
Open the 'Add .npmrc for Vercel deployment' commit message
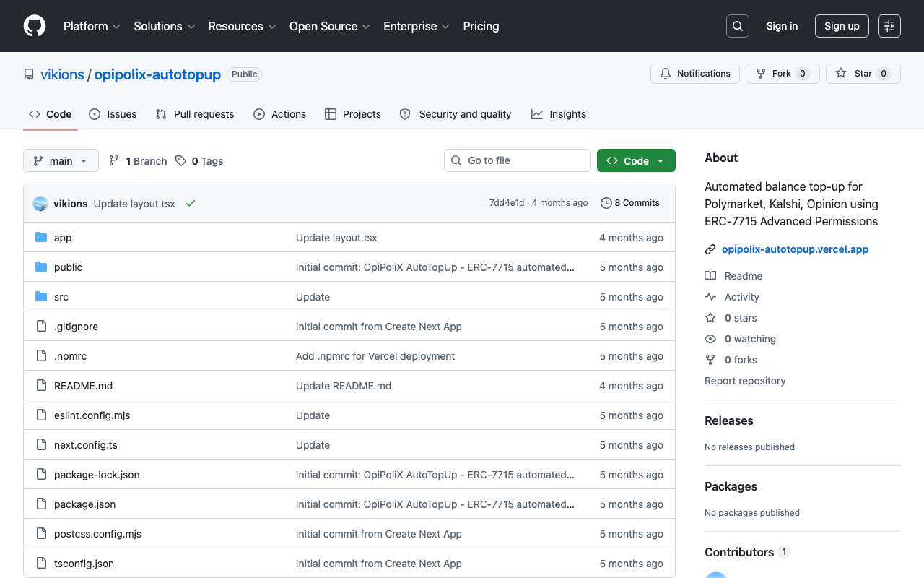(375, 356)
